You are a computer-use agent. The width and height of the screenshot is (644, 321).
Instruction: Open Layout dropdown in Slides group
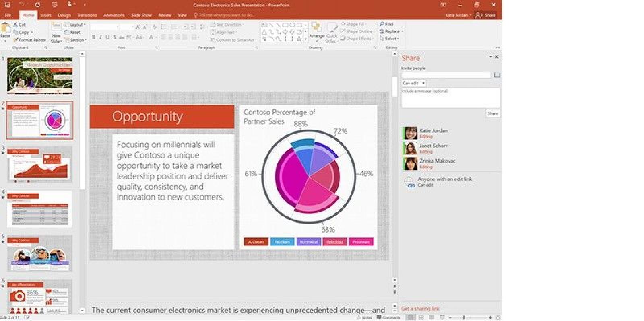click(75, 25)
